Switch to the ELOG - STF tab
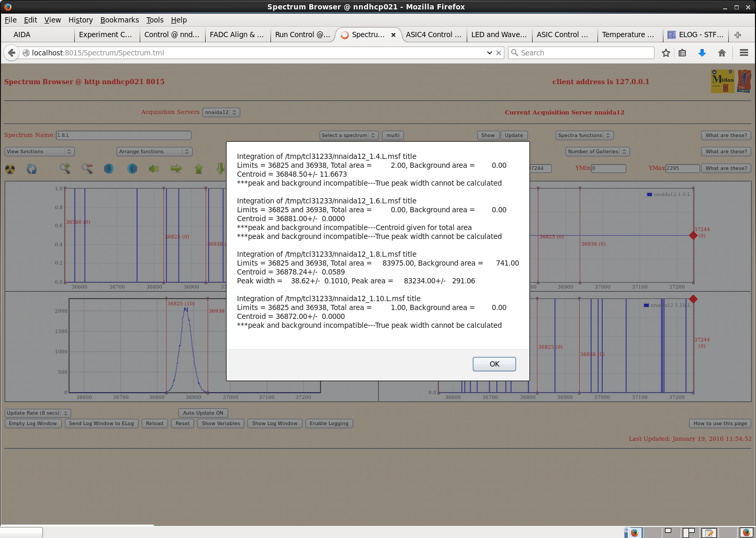 695,35
